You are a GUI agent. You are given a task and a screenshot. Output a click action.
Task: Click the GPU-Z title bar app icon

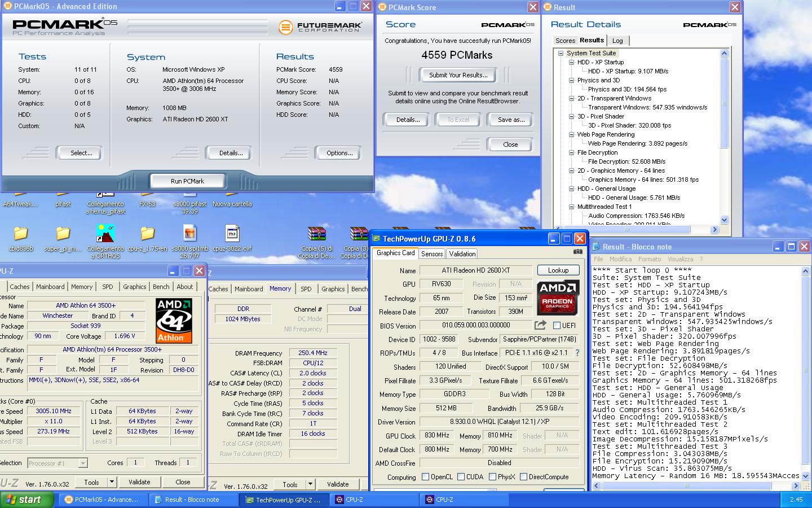coord(376,239)
